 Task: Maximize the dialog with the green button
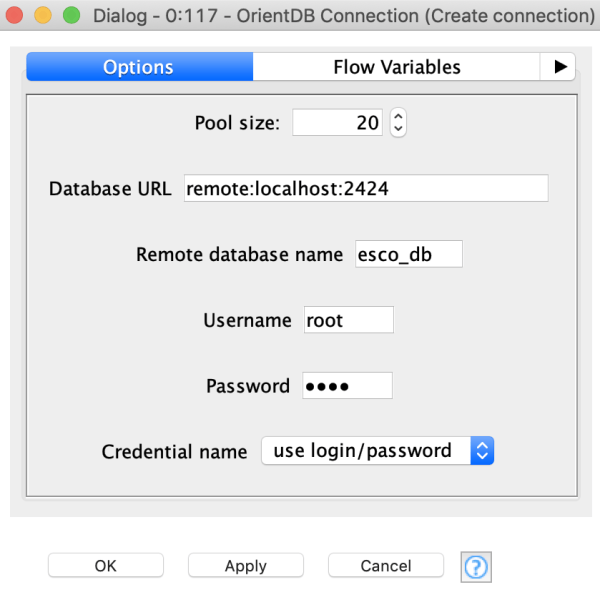tap(72, 15)
